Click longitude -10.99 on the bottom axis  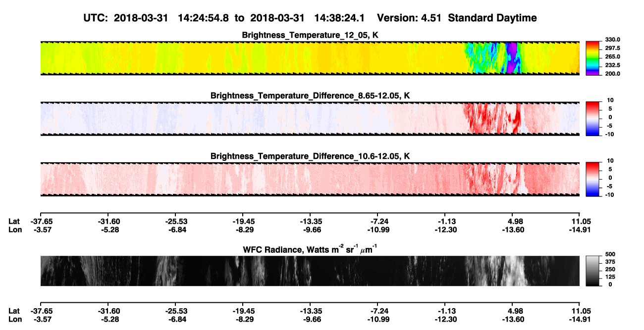click(377, 319)
